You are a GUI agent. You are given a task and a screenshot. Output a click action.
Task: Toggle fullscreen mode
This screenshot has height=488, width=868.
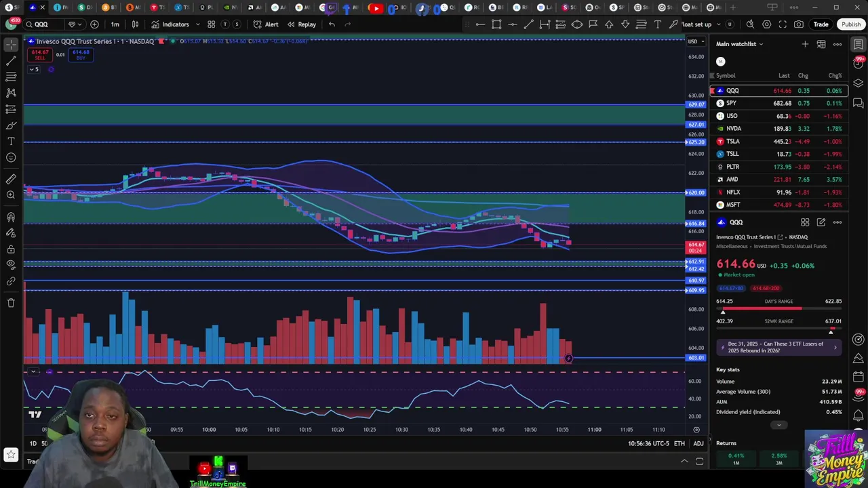(783, 24)
